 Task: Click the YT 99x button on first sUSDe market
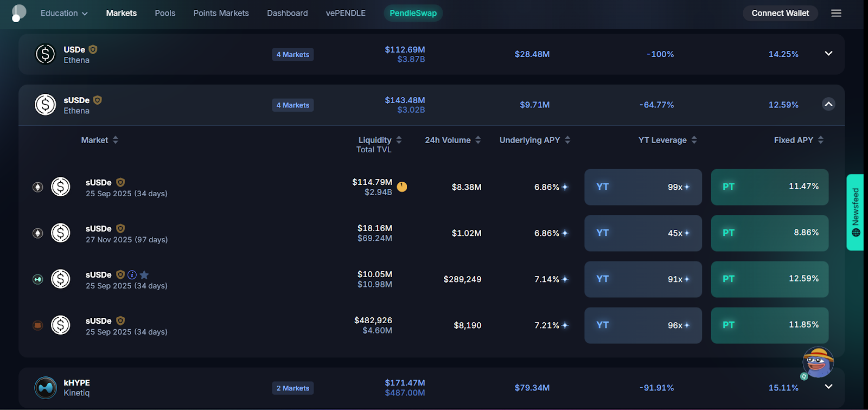(642, 187)
